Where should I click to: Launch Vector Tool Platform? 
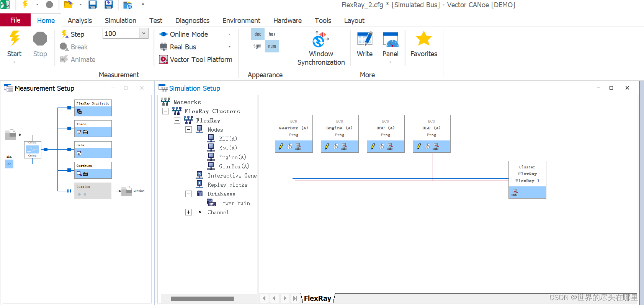pos(196,59)
